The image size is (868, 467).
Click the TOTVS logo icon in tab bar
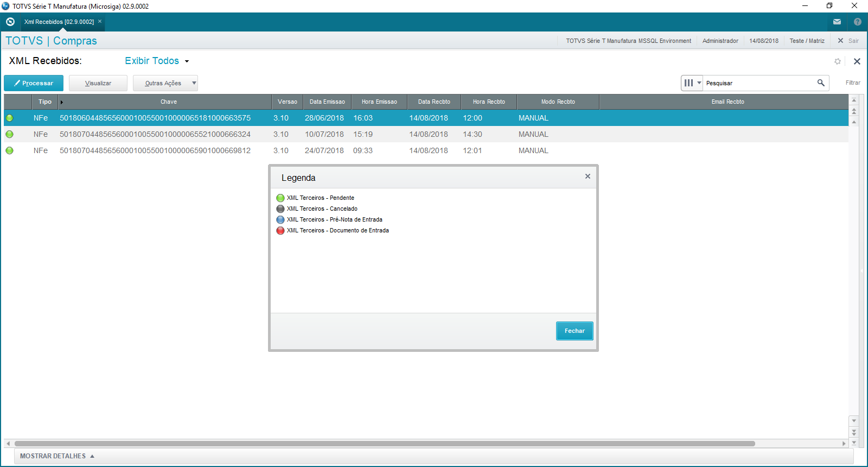coord(10,22)
